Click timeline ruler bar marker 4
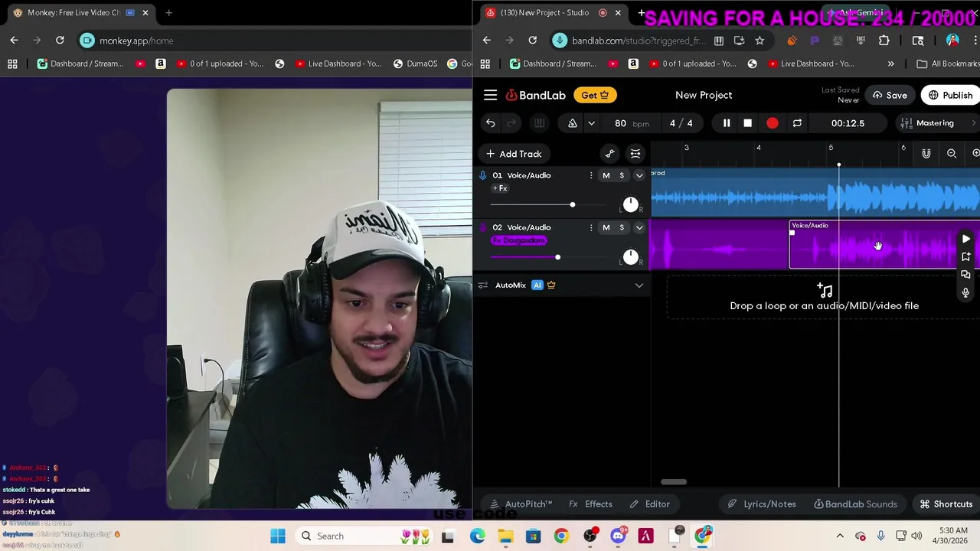Screen dimensions: 980x551 click(758, 148)
